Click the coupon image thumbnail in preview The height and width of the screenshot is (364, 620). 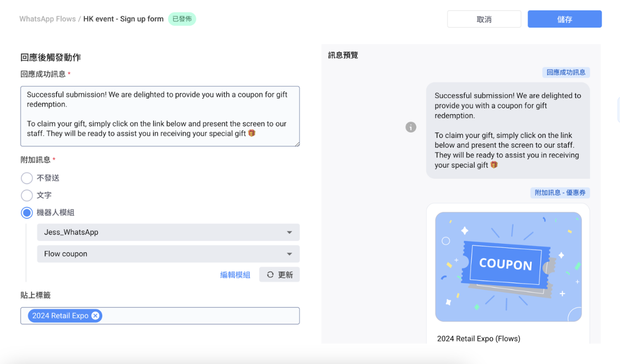point(508,267)
